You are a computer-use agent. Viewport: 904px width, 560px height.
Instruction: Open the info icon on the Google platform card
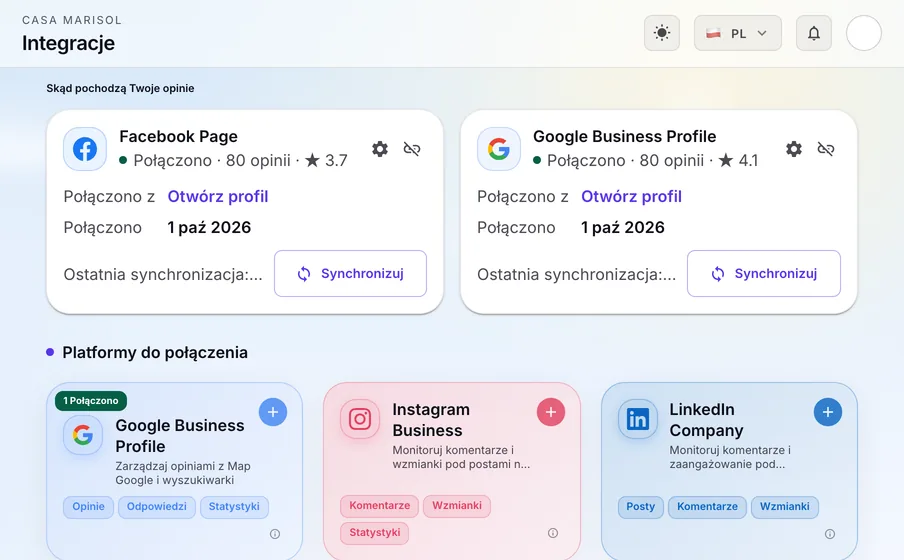coord(275,534)
